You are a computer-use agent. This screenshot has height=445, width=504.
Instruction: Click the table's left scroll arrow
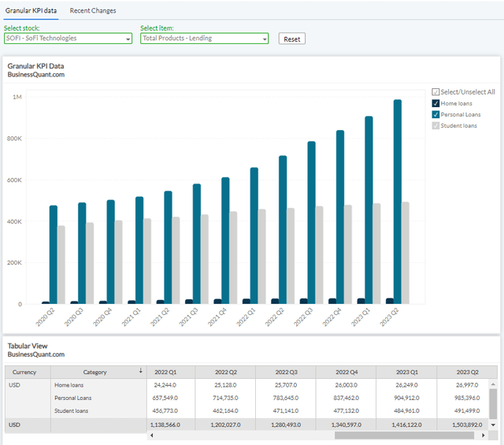click(x=151, y=435)
